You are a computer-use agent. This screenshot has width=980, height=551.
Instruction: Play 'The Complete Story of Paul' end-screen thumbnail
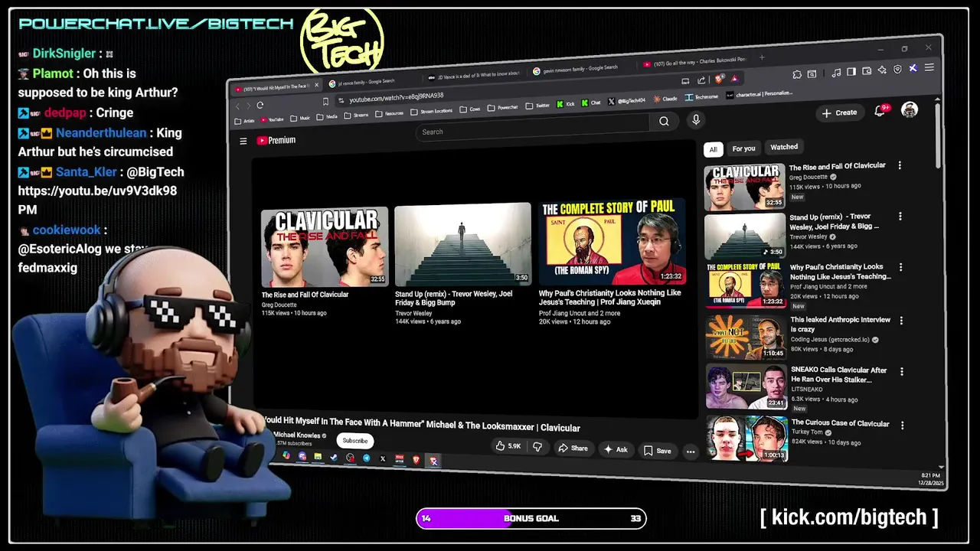point(611,242)
